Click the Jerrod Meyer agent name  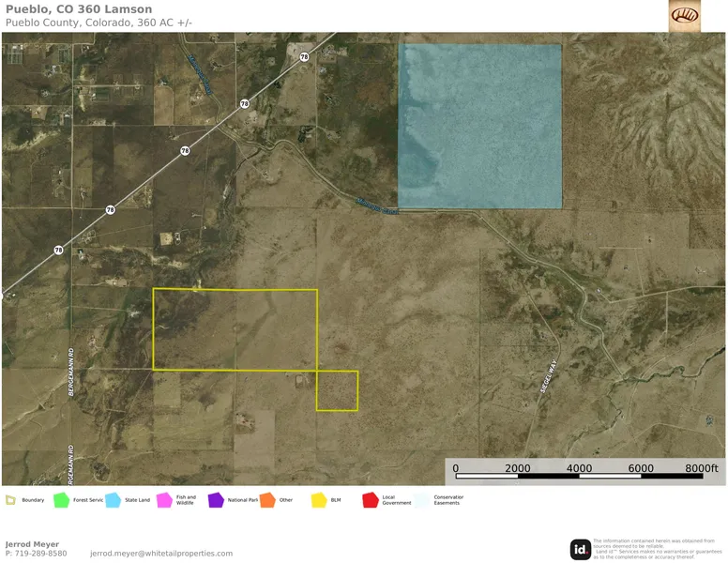click(x=32, y=544)
